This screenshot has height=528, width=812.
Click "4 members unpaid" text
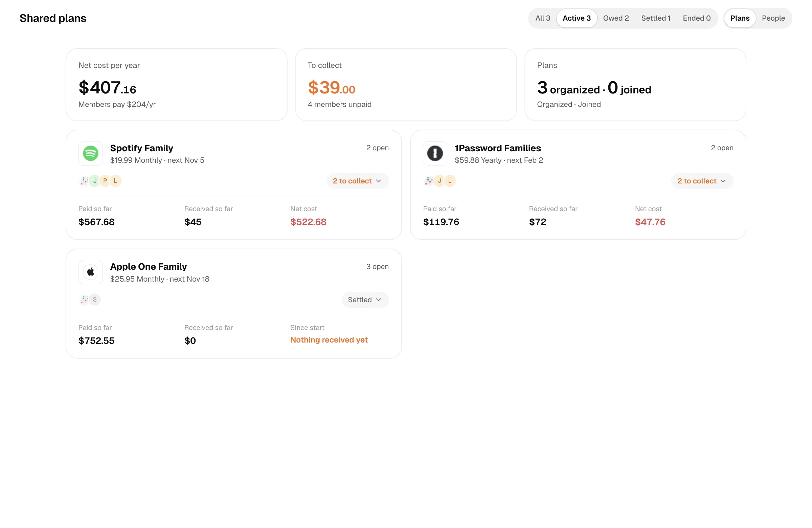tap(339, 105)
